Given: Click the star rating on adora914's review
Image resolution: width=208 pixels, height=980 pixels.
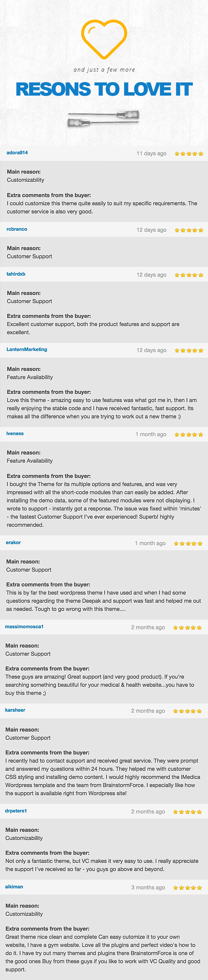Looking at the screenshot, I should click(x=189, y=154).
